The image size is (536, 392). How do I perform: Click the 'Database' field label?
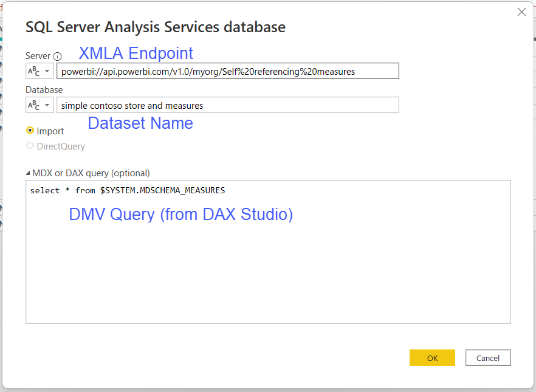click(x=44, y=90)
